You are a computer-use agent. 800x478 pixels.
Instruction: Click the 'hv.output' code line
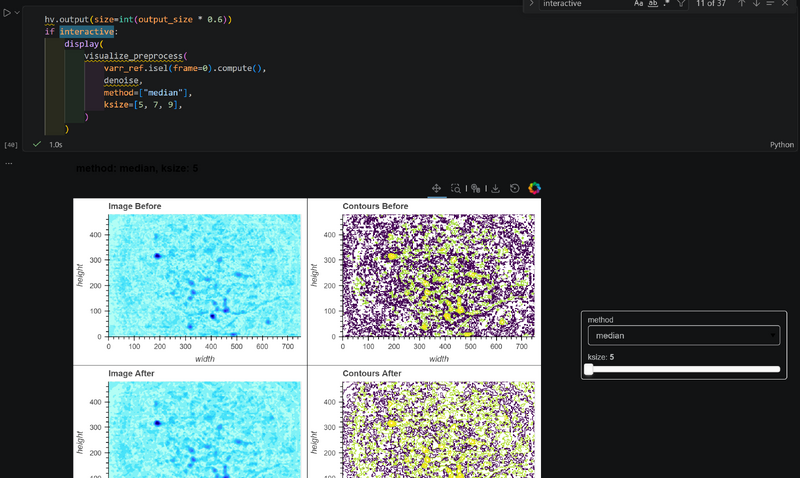point(138,19)
